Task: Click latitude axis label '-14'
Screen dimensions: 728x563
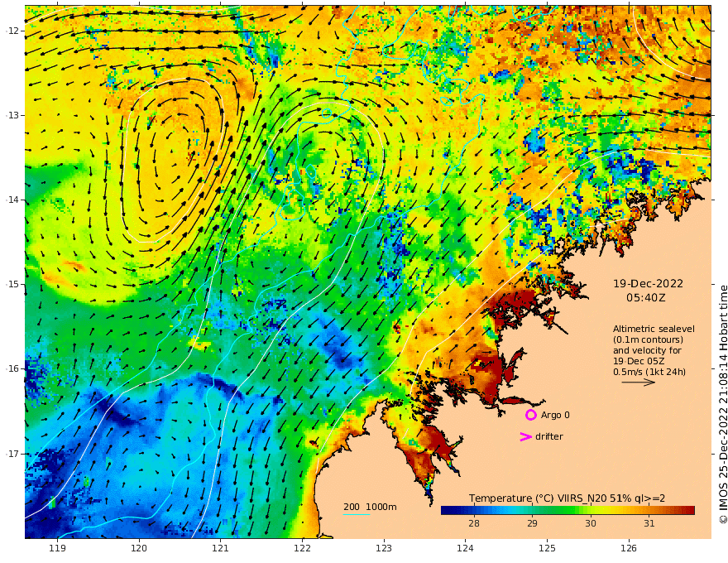Action: pos(12,200)
